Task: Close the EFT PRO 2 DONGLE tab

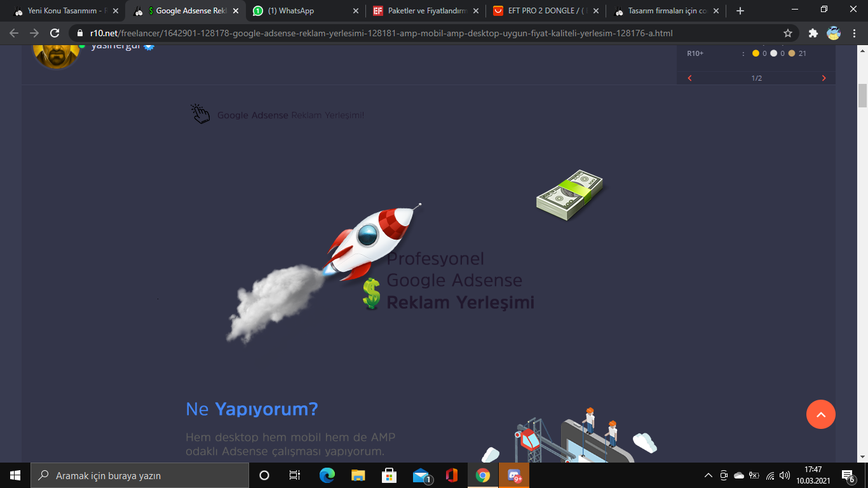Action: coord(595,11)
